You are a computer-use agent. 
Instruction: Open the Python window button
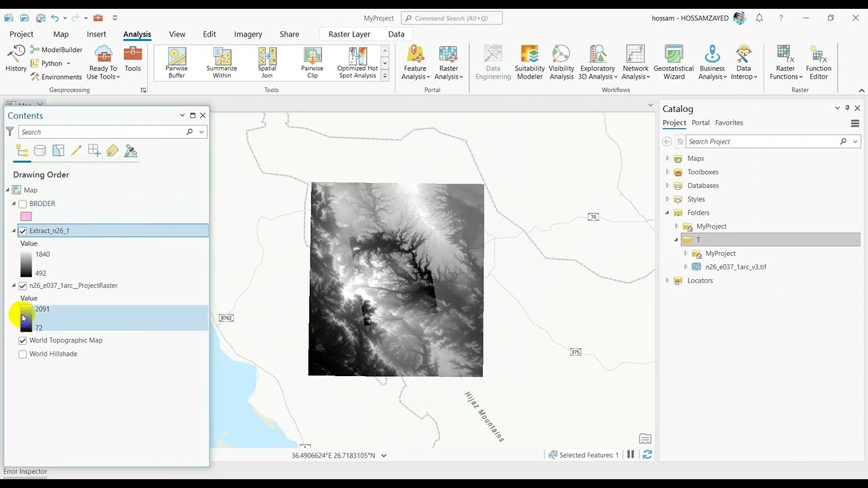pos(51,63)
